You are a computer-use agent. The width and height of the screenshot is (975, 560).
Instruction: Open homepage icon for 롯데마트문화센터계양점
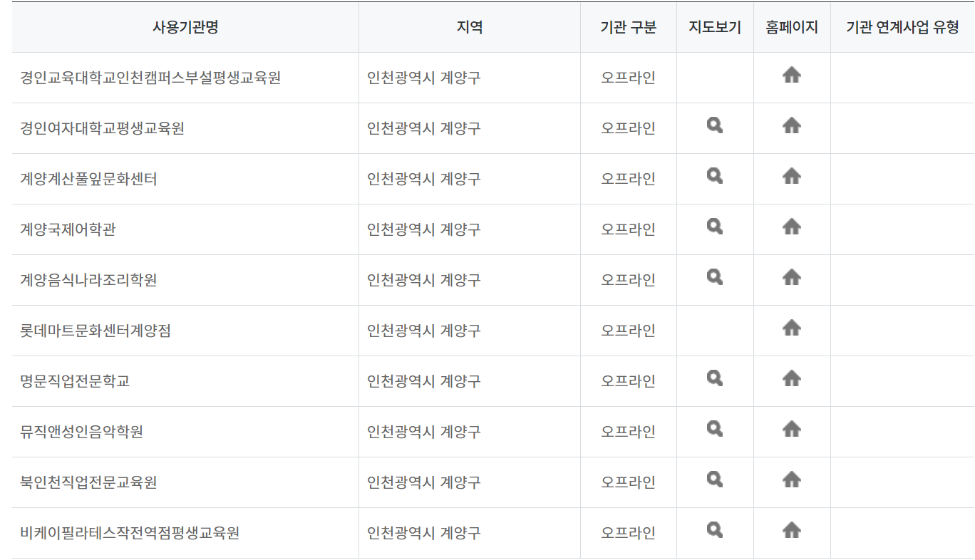tap(792, 328)
